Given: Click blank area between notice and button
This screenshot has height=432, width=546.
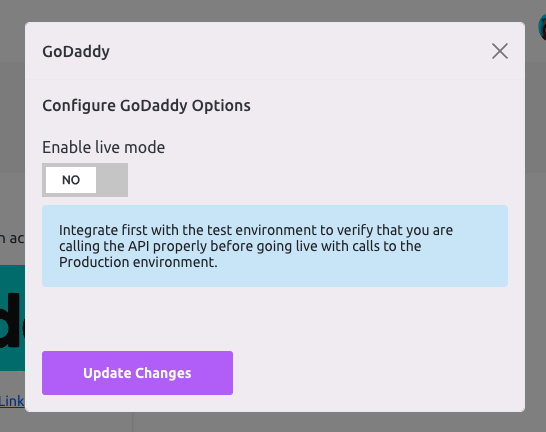Looking at the screenshot, I should click(x=275, y=319).
